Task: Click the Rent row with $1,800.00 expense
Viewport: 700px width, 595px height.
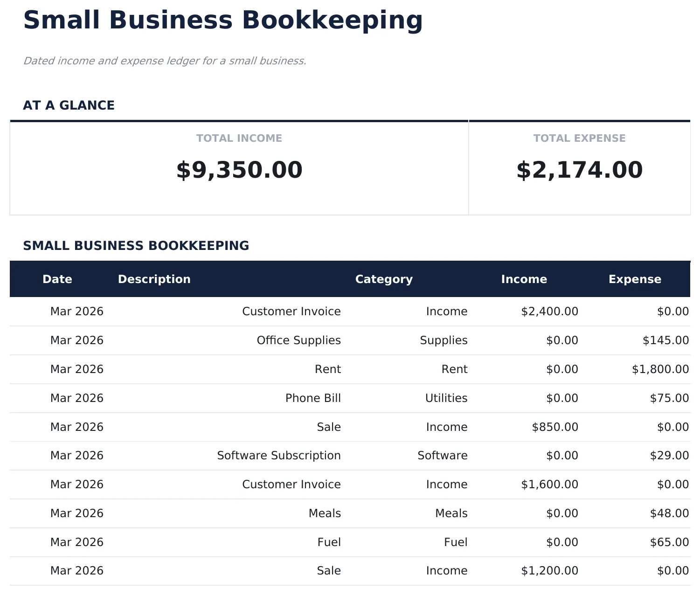Action: coord(328,369)
